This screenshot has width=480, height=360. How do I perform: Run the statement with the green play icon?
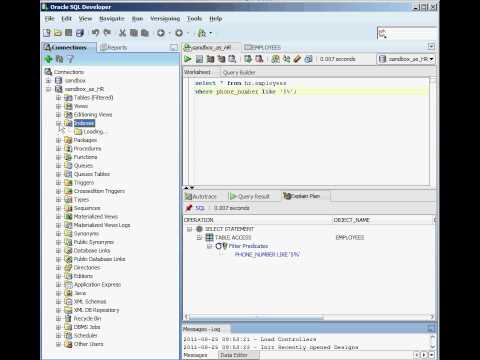point(188,59)
